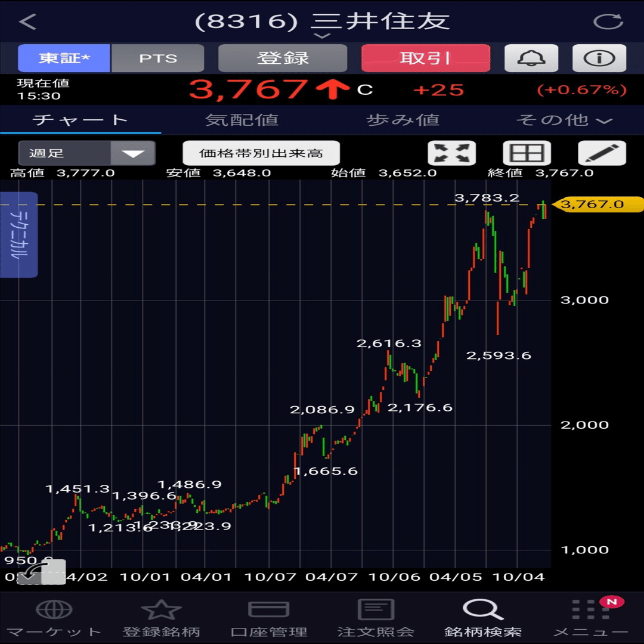
Task: Tap 2,616.3 peak label on chart
Action: (x=389, y=343)
